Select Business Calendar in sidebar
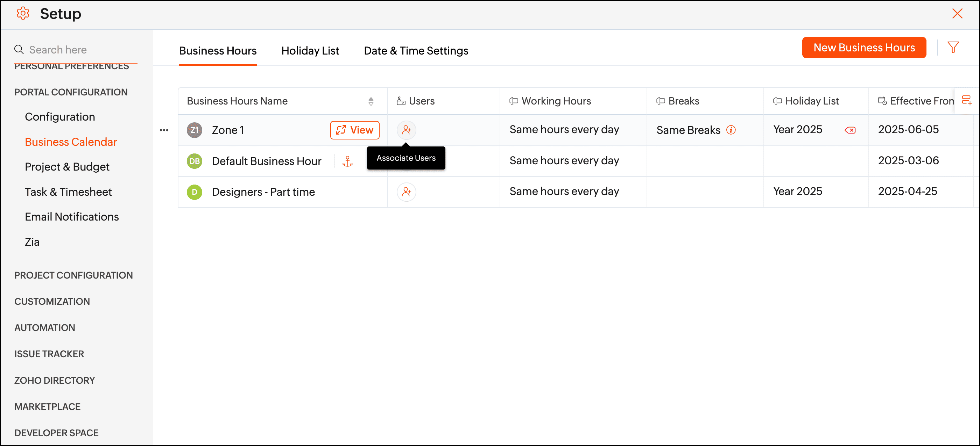980x446 pixels. tap(71, 142)
